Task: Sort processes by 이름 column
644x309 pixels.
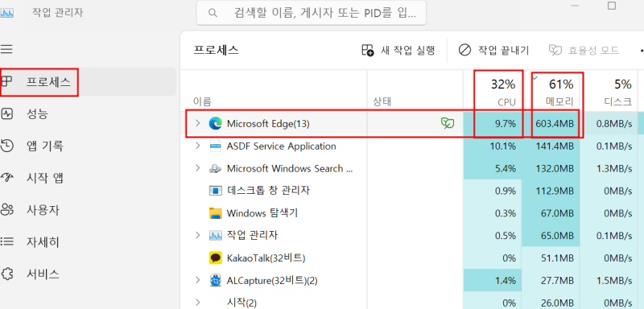Action: click(x=202, y=101)
